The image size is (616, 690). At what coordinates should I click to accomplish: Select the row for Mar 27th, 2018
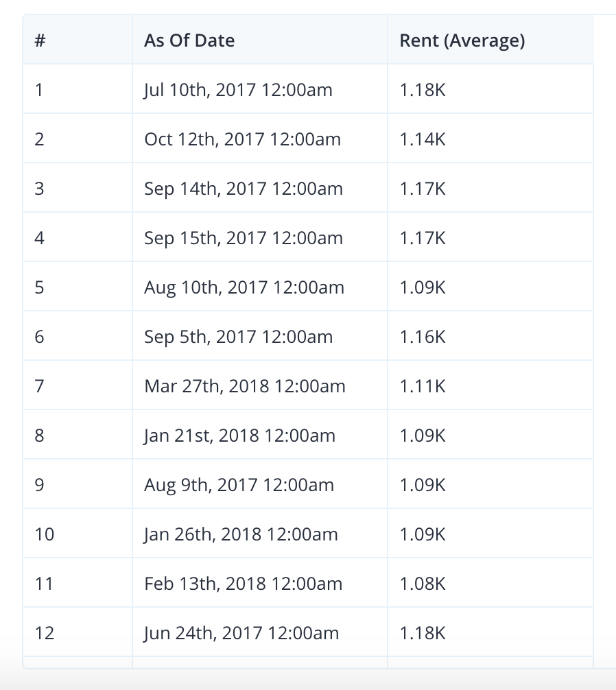244,385
